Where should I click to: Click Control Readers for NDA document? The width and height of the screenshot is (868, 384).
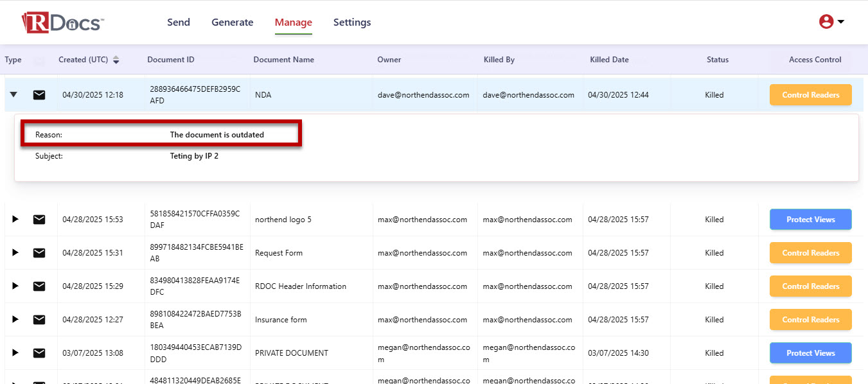coord(810,95)
